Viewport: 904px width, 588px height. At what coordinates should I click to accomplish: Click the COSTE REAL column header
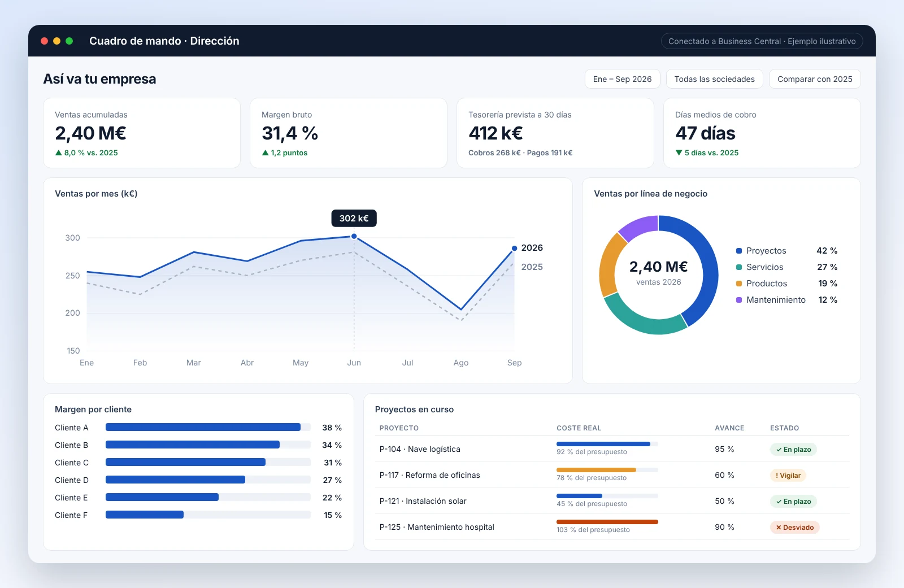579,428
